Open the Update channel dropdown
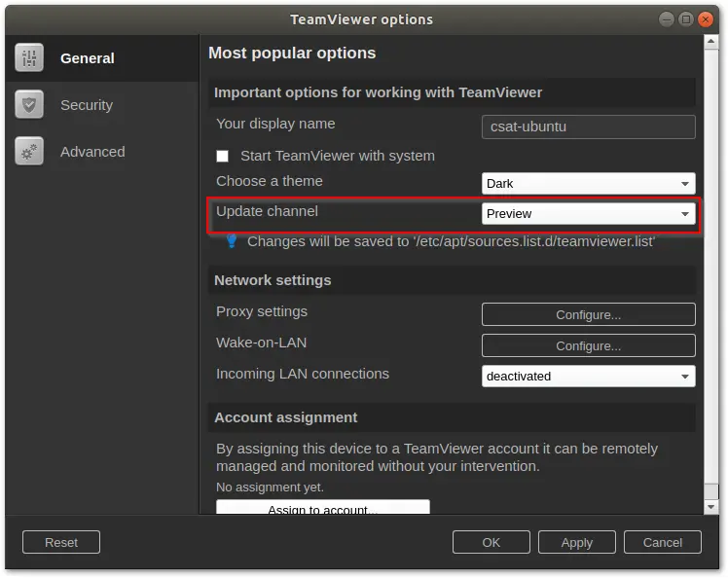728x578 pixels. (588, 213)
